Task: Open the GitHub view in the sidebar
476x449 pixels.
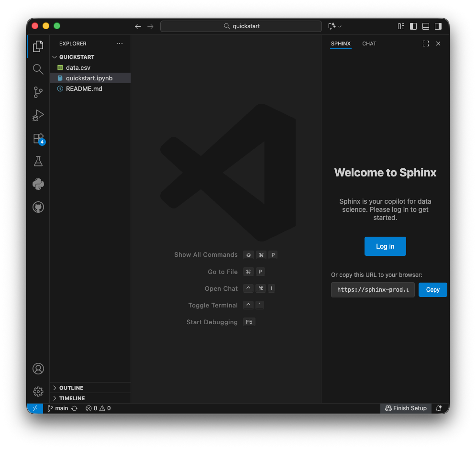Action: click(x=38, y=207)
